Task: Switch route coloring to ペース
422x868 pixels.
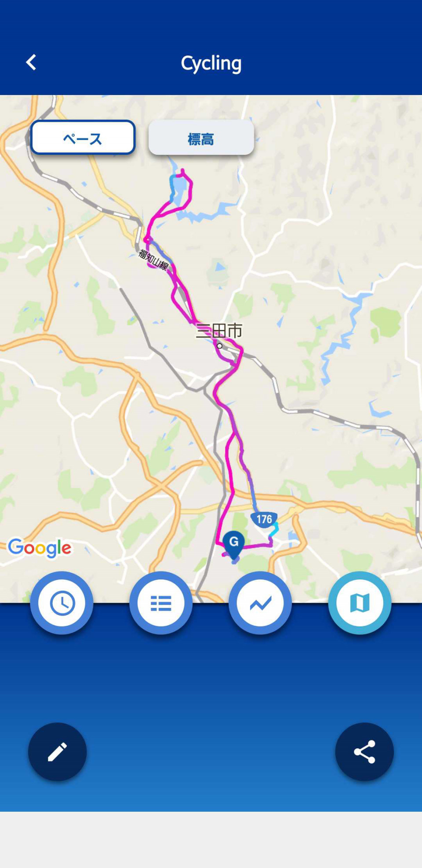Action: pyautogui.click(x=83, y=138)
